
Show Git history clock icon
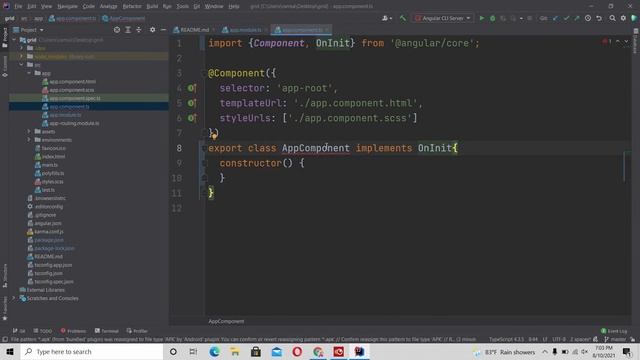[588, 18]
